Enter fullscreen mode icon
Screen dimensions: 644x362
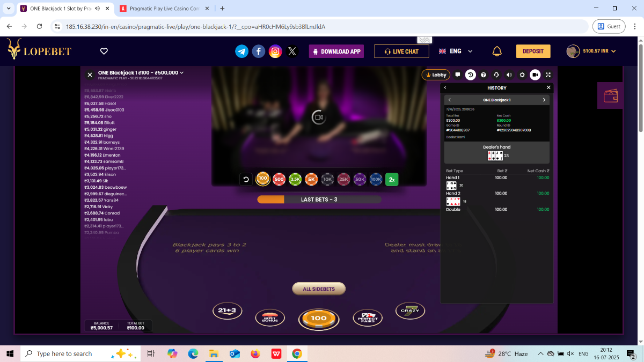pyautogui.click(x=548, y=75)
